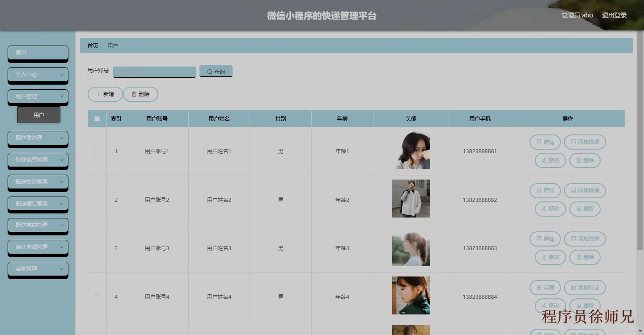Click 首页 in the breadcrumb
The width and height of the screenshot is (644, 335).
[93, 46]
